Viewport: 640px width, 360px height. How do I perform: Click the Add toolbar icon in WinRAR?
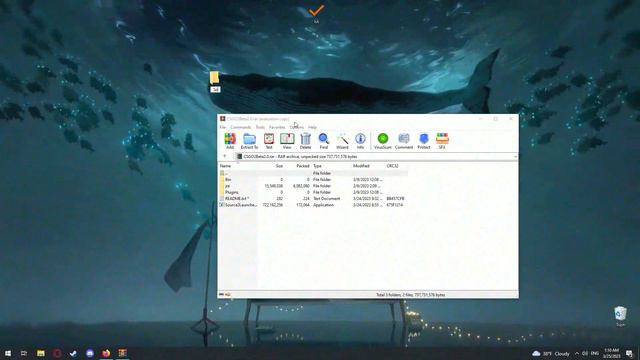(230, 141)
